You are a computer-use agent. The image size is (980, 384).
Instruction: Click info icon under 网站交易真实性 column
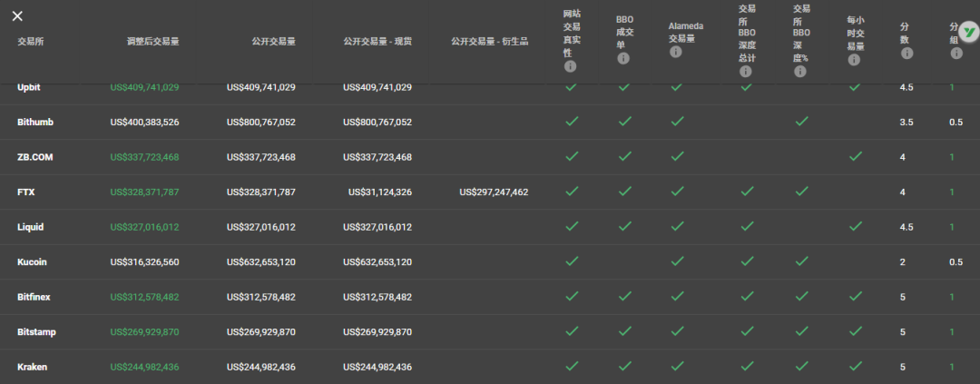[x=571, y=66]
